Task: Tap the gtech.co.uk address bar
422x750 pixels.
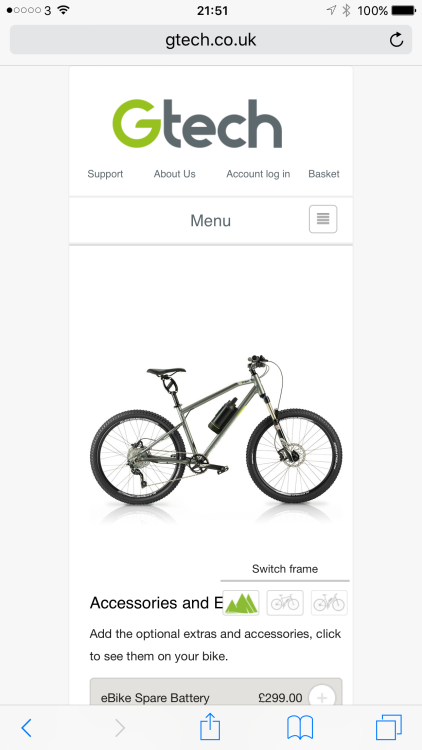Action: point(211,40)
